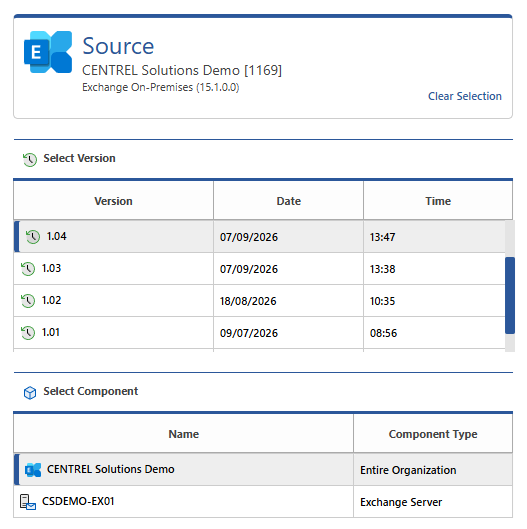Select the CENTREL Solutions Demo component
This screenshot has width=527, height=529.
[263, 470]
